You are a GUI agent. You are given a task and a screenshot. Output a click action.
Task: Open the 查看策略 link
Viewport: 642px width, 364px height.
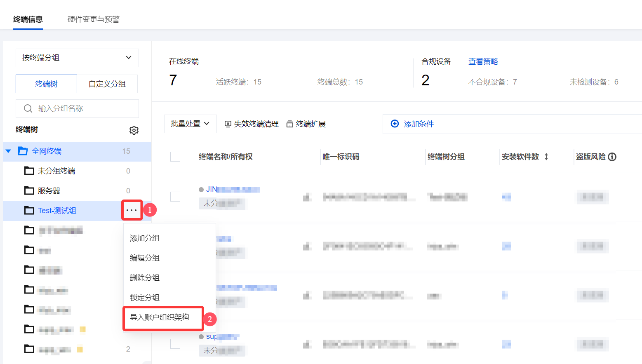point(483,62)
